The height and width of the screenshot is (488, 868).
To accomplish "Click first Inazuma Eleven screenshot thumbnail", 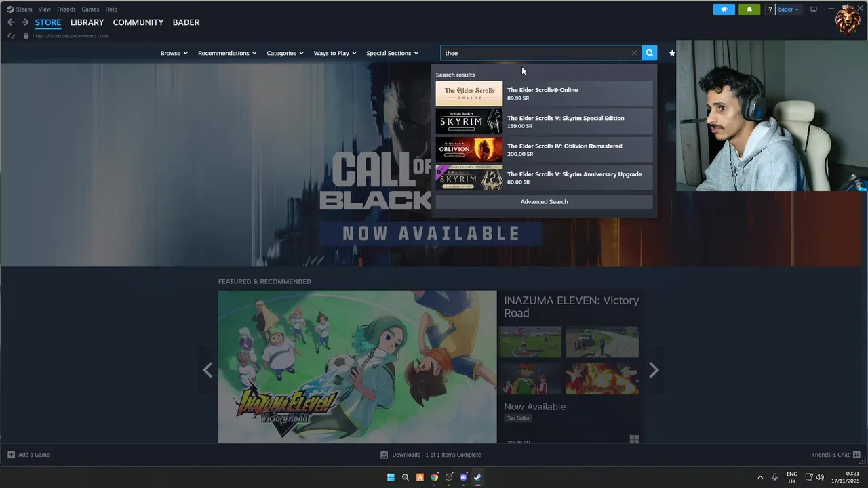I will pyautogui.click(x=530, y=342).
